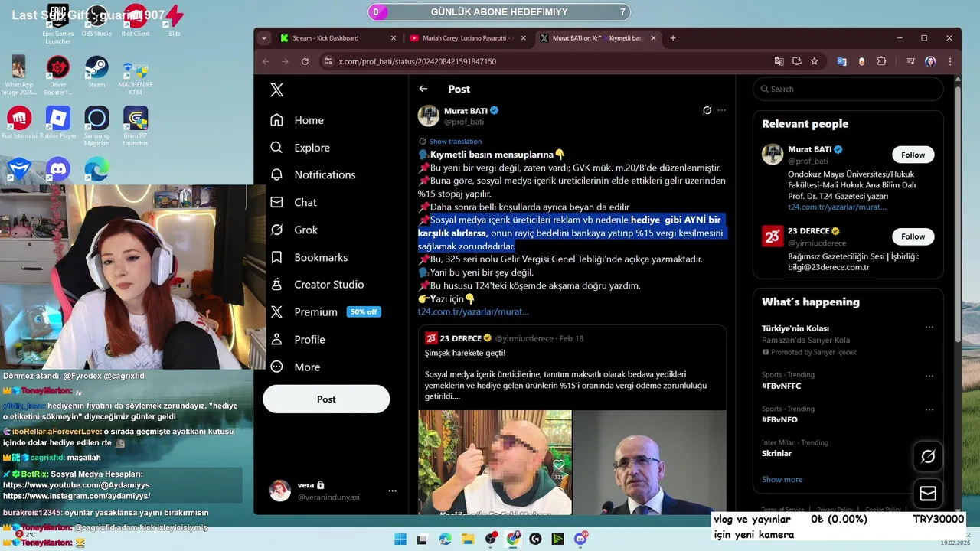Image resolution: width=980 pixels, height=551 pixels.
Task: Open Roblox Player desktop icon
Action: coord(58,123)
